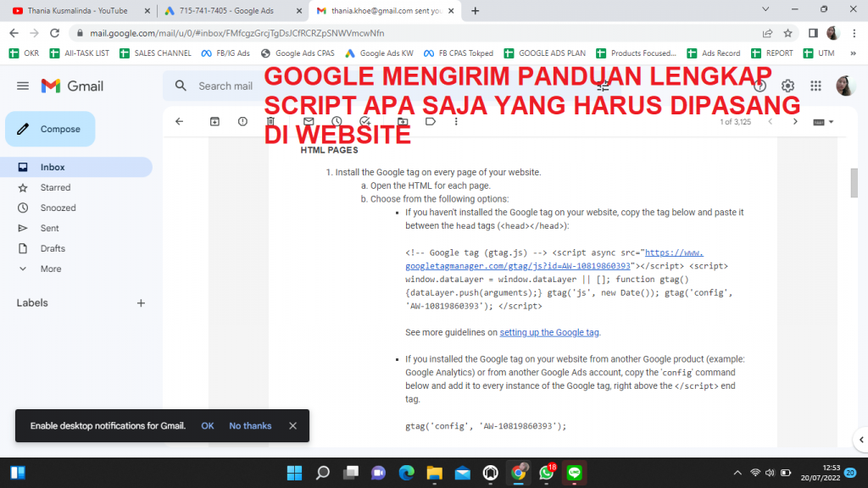Expand the More section in the sidebar
This screenshot has width=868, height=488.
point(51,269)
